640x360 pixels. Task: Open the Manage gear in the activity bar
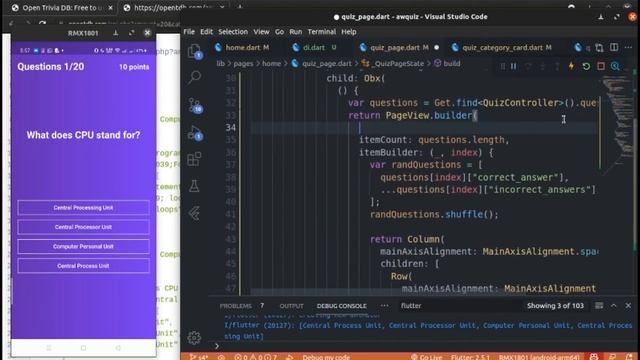click(x=194, y=337)
